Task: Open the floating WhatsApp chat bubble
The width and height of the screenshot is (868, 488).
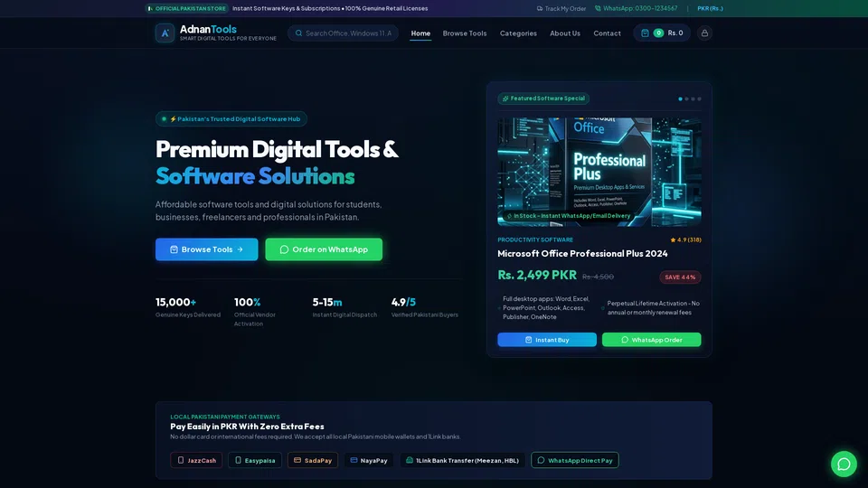Action: pyautogui.click(x=844, y=464)
